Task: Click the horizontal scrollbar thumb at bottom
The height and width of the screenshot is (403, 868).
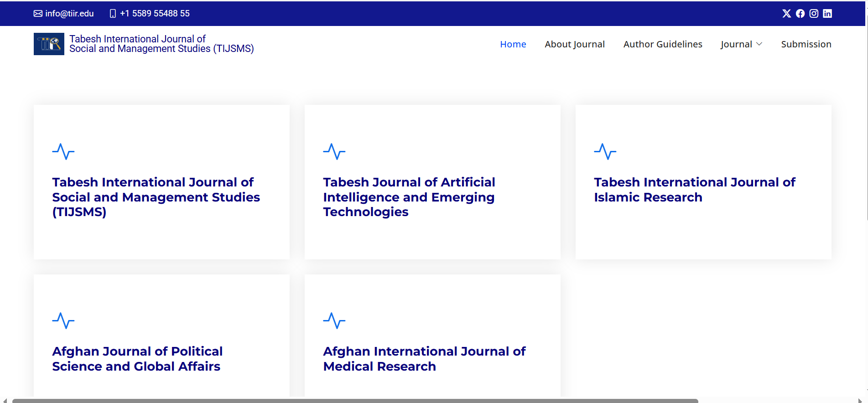Action: click(355, 401)
